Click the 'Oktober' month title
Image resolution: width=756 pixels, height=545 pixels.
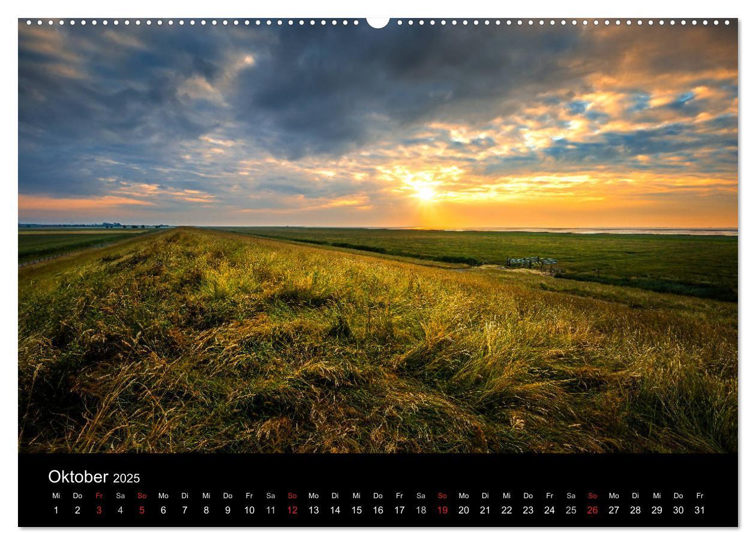point(78,477)
